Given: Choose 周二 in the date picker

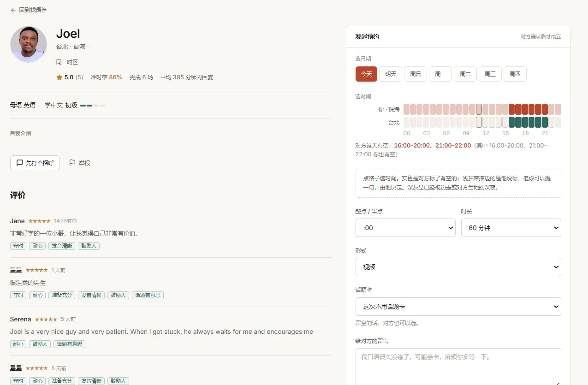Looking at the screenshot, I should [465, 74].
